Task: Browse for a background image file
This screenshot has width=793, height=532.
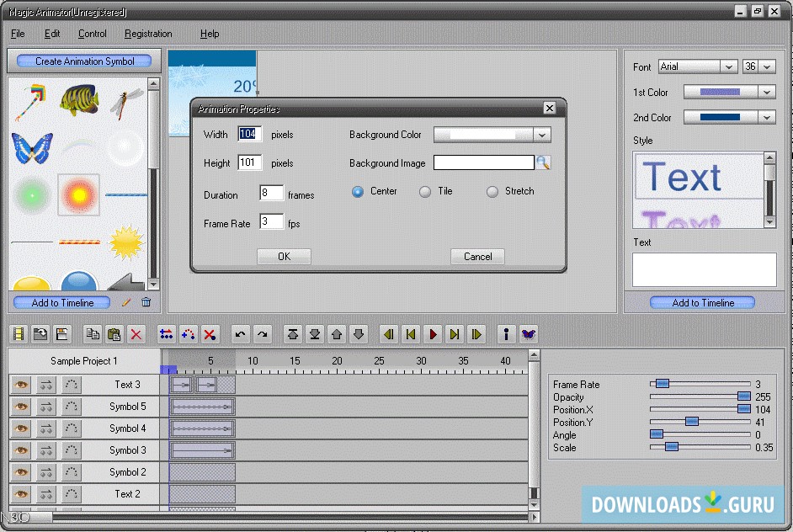Action: click(544, 163)
